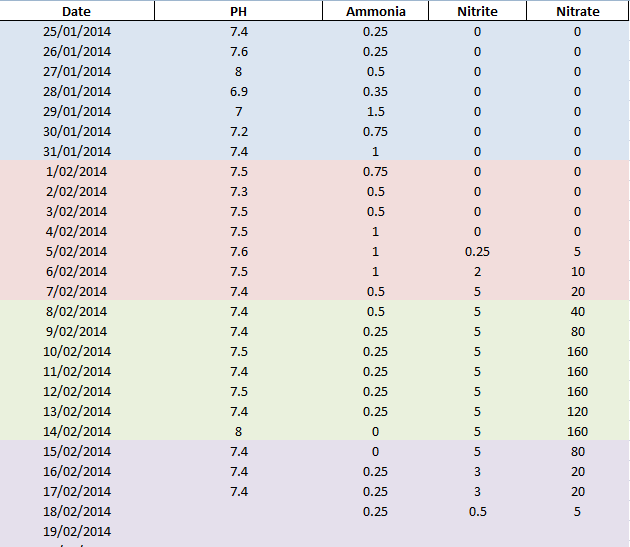Viewport: 630px width, 547px height.
Task: Select Ammonia value 0.25 on 18/02/2014
Action: click(x=376, y=511)
